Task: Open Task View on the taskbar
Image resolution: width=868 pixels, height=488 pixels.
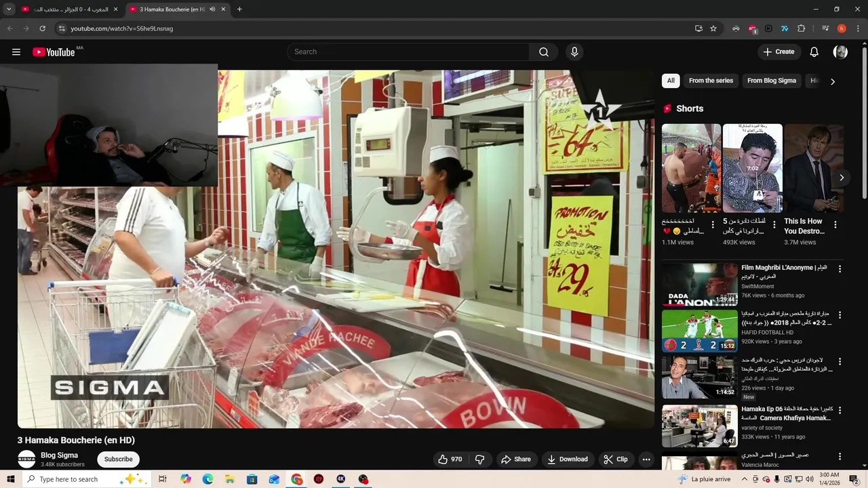Action: [x=163, y=479]
